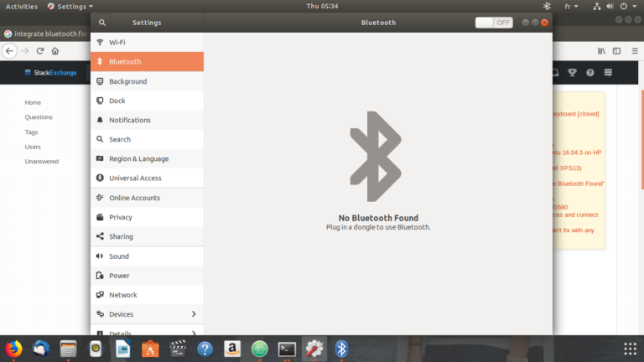
Task: Open the Unanswered link in Firefox page
Action: (41, 161)
